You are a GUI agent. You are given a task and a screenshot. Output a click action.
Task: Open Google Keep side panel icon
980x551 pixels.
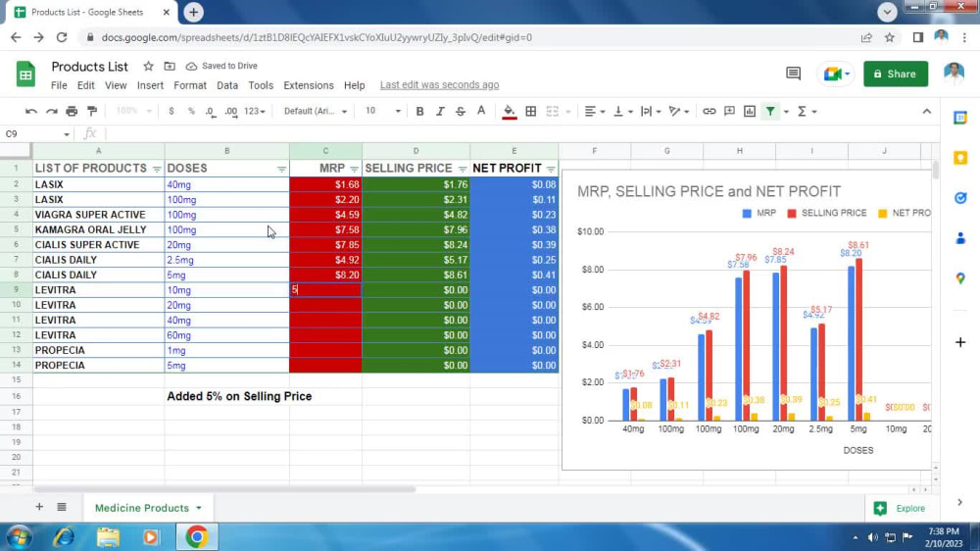click(960, 158)
